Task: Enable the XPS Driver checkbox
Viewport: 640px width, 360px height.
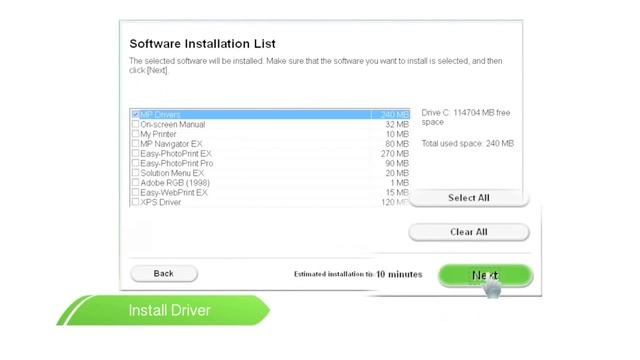Action: [136, 202]
